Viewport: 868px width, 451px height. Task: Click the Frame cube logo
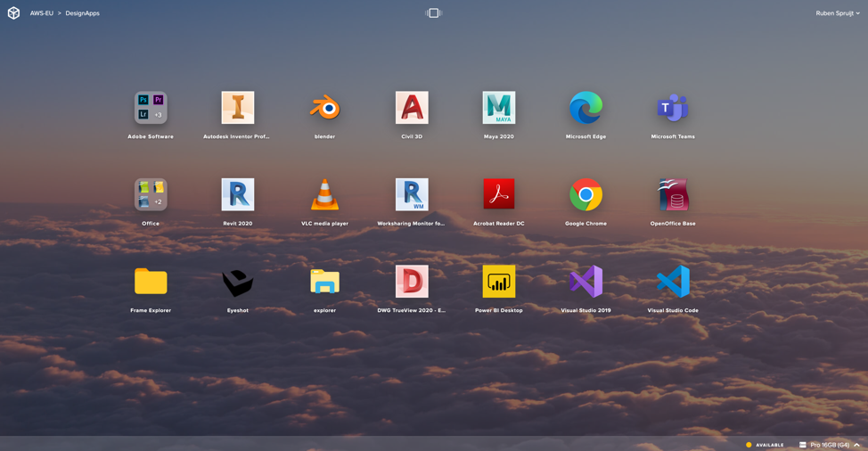pyautogui.click(x=13, y=13)
